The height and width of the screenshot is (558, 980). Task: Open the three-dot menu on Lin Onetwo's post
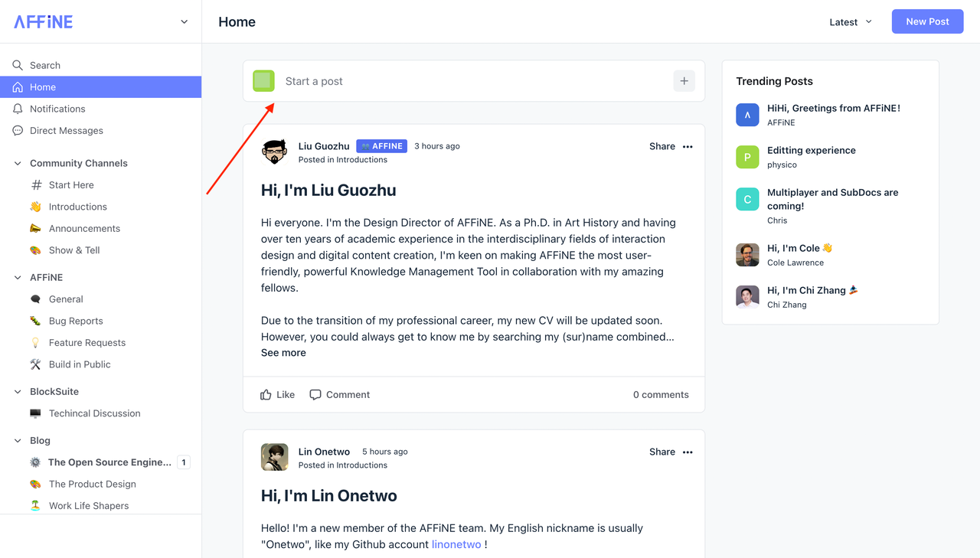[688, 452]
